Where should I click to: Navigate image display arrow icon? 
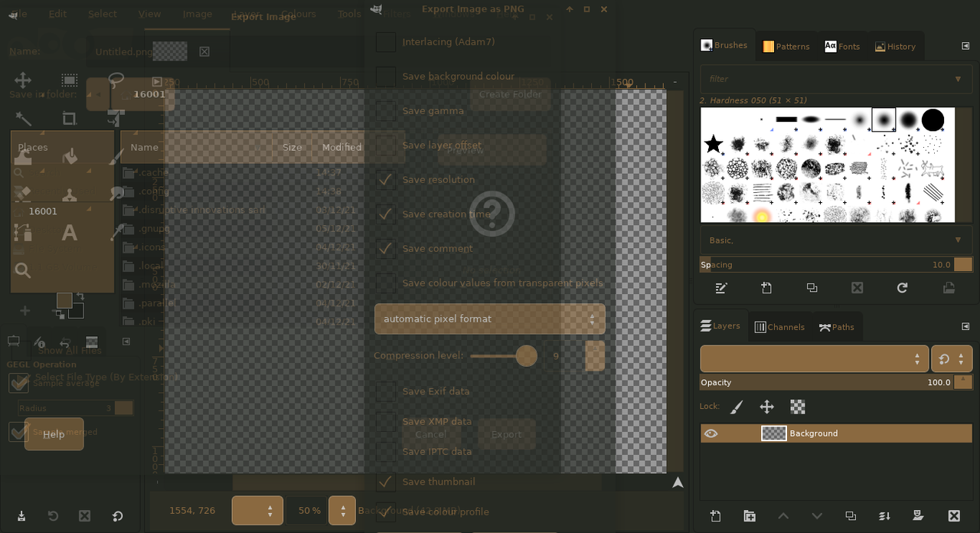678,482
